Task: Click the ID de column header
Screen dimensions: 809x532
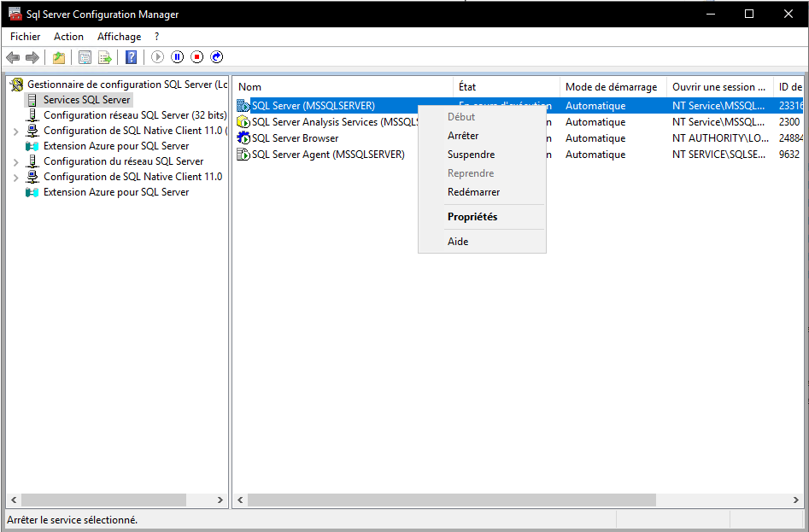Action: click(x=788, y=87)
